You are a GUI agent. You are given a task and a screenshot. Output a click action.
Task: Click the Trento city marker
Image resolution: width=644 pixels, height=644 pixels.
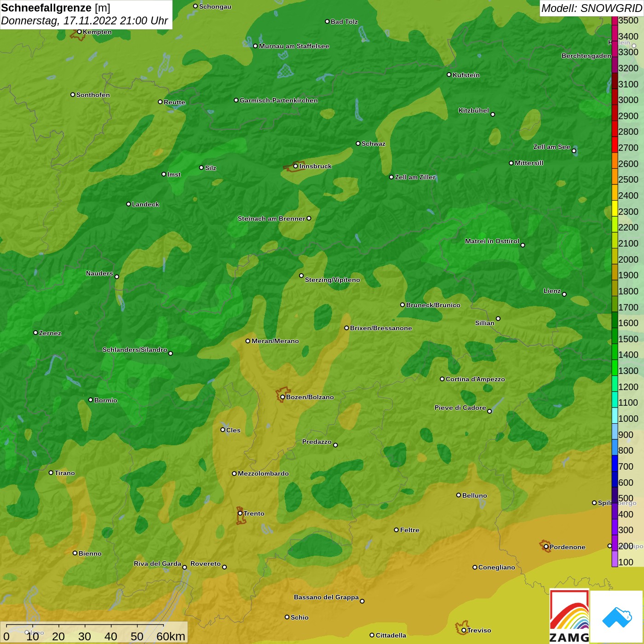[240, 513]
